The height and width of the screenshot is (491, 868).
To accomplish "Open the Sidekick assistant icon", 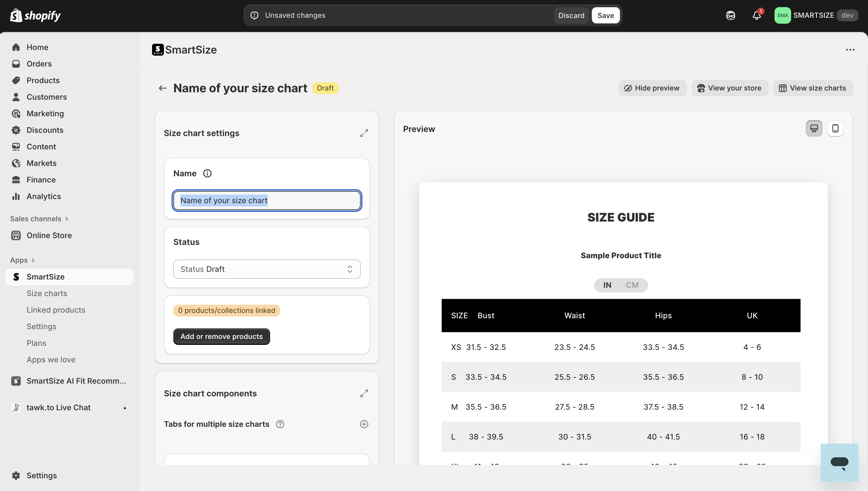I will (x=730, y=15).
